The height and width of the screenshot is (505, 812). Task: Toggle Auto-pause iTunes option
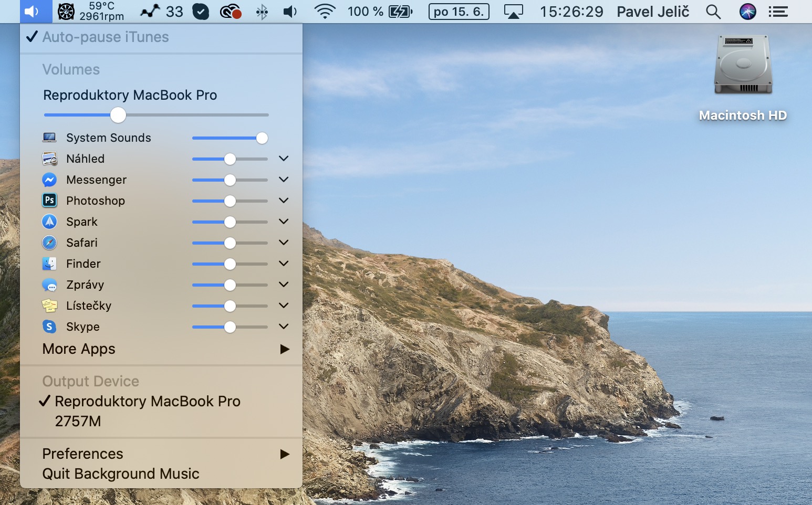coord(105,37)
